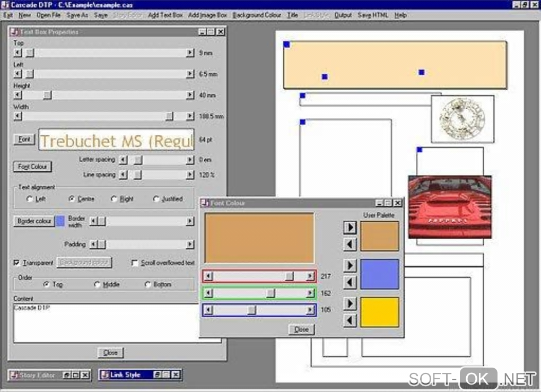The height and width of the screenshot is (392, 541).
Task: Store colour into blue palette slot arrow
Action: tap(350, 265)
